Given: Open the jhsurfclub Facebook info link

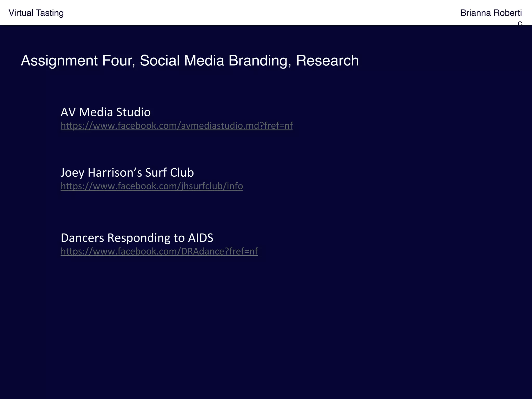Looking at the screenshot, I should click(152, 186).
